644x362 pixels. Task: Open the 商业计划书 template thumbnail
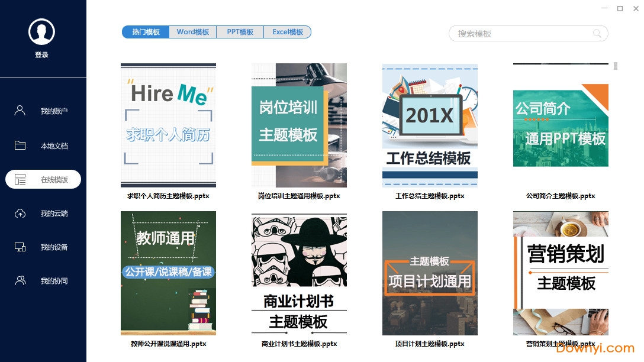299,273
